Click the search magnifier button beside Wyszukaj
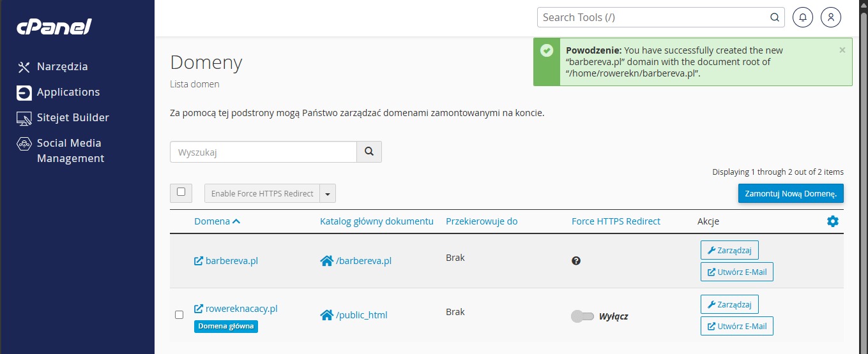This screenshot has width=868, height=354. coord(369,152)
